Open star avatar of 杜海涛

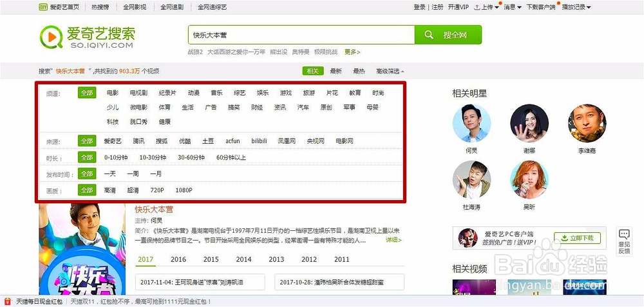(471, 180)
